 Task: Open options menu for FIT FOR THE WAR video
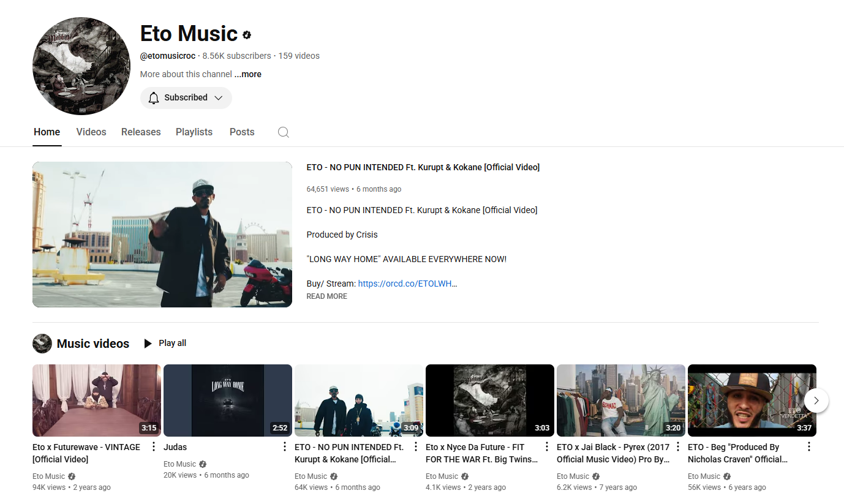(x=547, y=447)
